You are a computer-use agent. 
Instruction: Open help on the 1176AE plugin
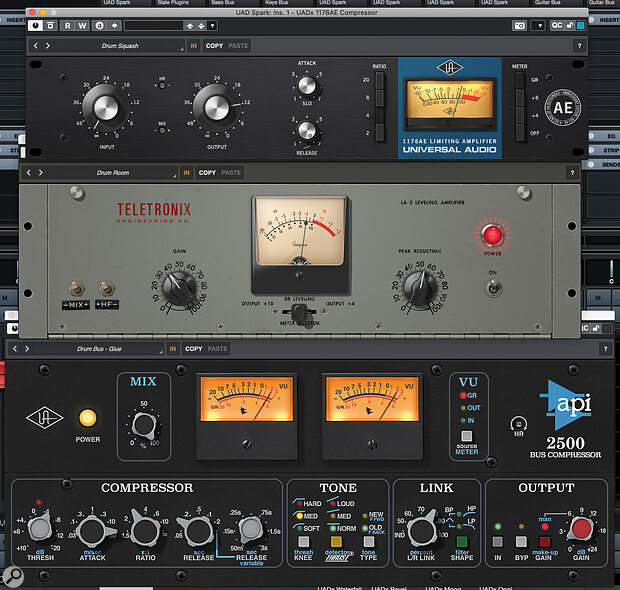[579, 46]
